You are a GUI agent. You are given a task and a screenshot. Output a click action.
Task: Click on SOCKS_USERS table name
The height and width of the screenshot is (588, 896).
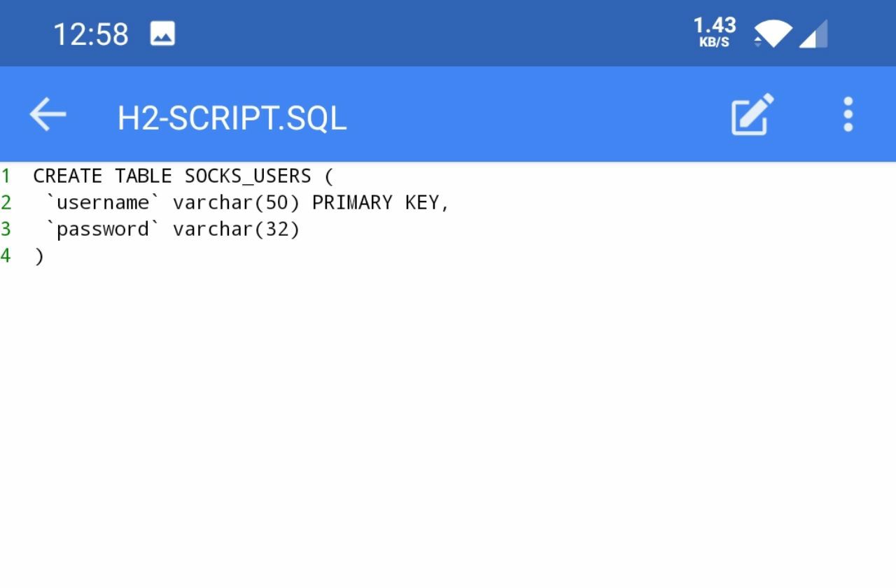pos(248,176)
